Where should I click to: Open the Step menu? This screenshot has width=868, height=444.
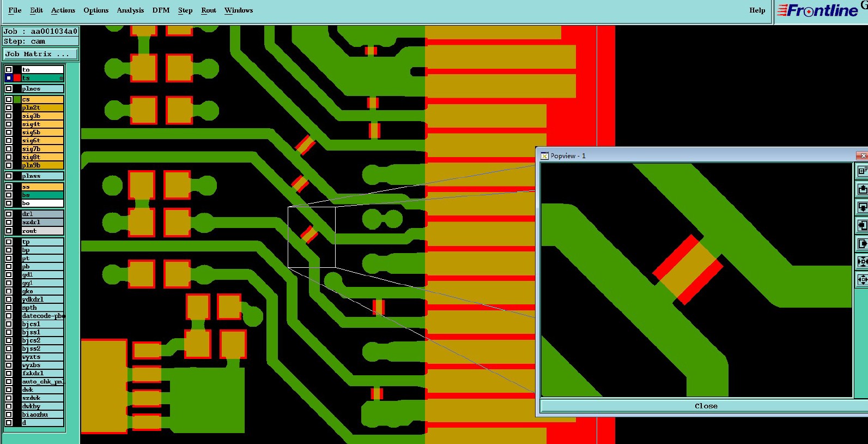(185, 10)
